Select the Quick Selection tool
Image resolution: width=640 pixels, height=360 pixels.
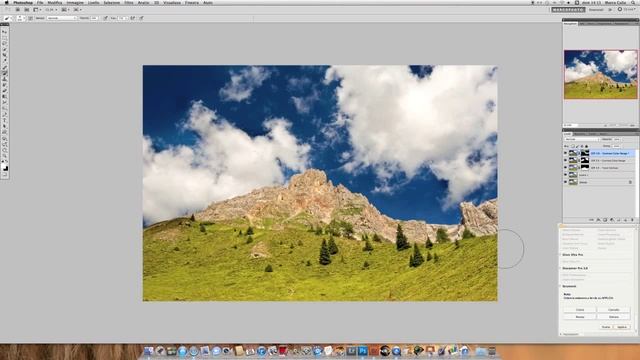pos(4,49)
